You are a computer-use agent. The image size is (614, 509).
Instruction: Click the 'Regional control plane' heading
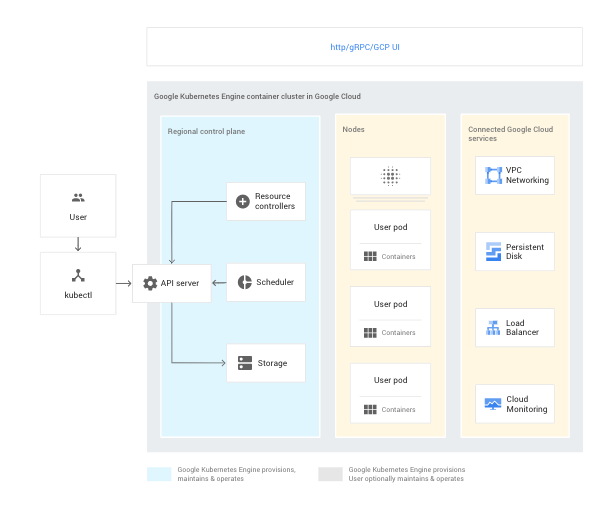click(x=206, y=132)
